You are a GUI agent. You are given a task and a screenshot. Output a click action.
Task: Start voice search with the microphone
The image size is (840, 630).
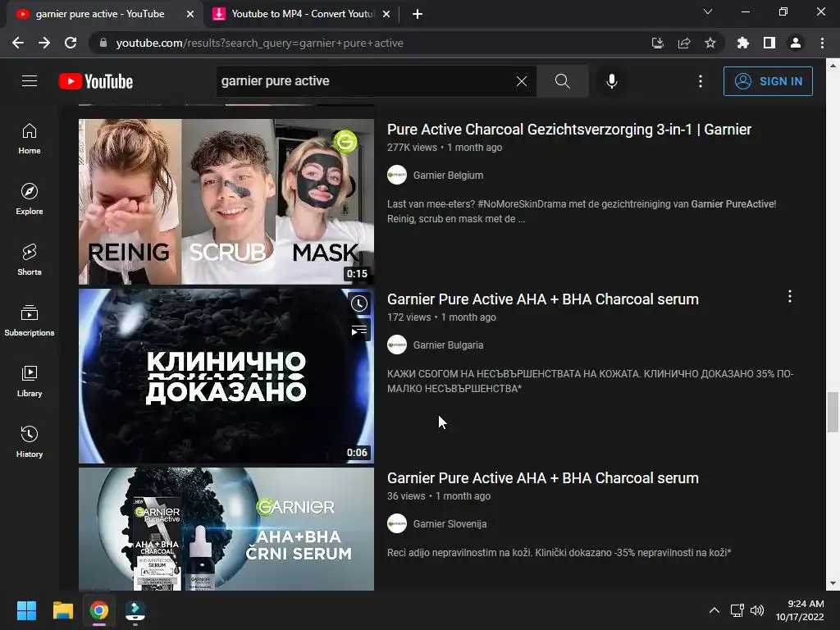tap(612, 81)
